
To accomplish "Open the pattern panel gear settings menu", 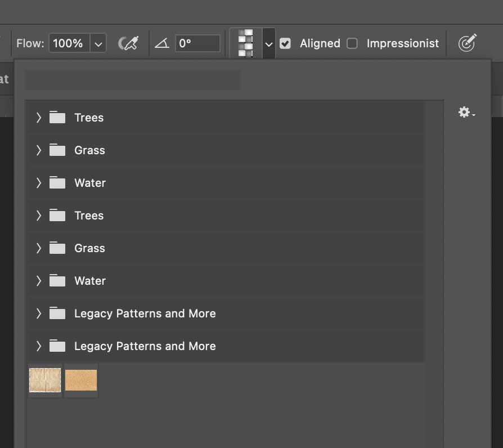I will (x=464, y=112).
